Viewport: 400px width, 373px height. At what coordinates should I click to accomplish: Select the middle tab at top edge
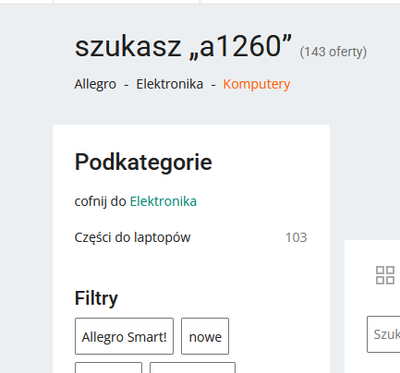click(x=127, y=2)
